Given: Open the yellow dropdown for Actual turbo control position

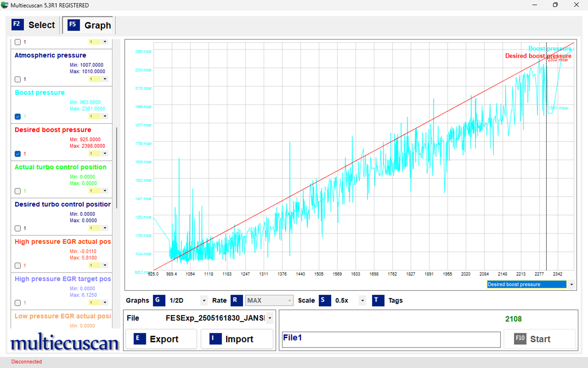Looking at the screenshot, I should click(x=105, y=191).
